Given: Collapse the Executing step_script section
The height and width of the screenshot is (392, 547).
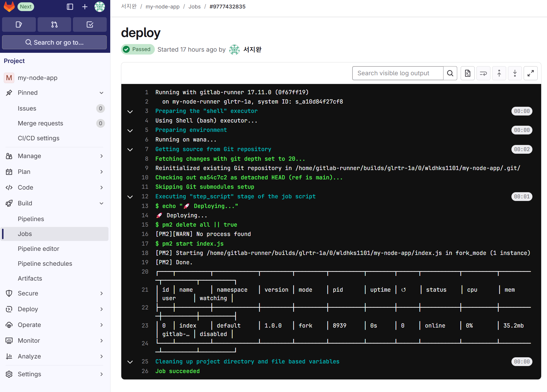Looking at the screenshot, I should point(130,197).
